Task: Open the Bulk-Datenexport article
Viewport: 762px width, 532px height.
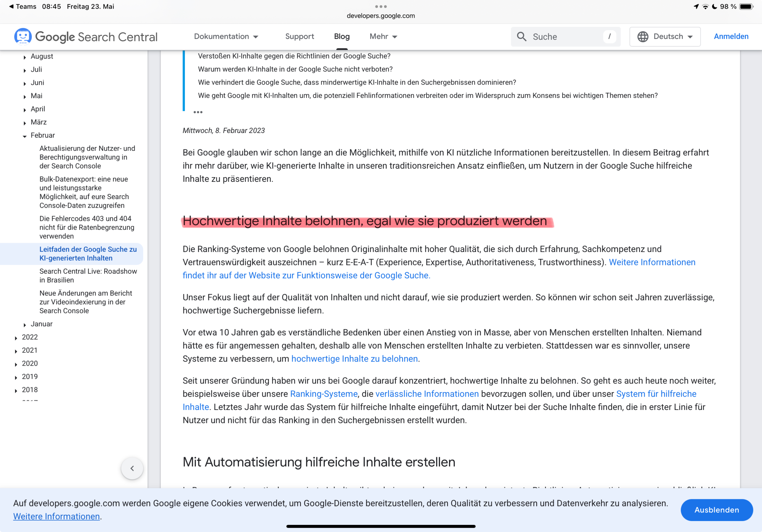Action: pos(84,192)
